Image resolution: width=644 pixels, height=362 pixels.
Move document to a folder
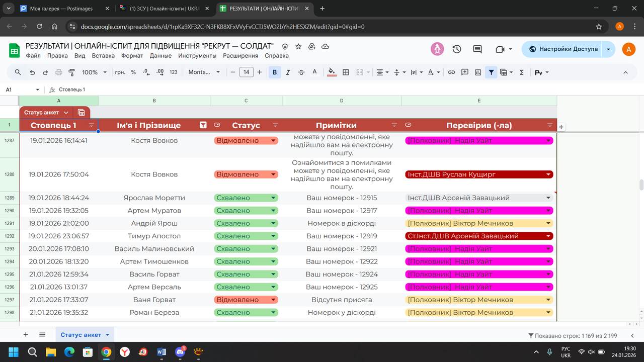coord(312,46)
